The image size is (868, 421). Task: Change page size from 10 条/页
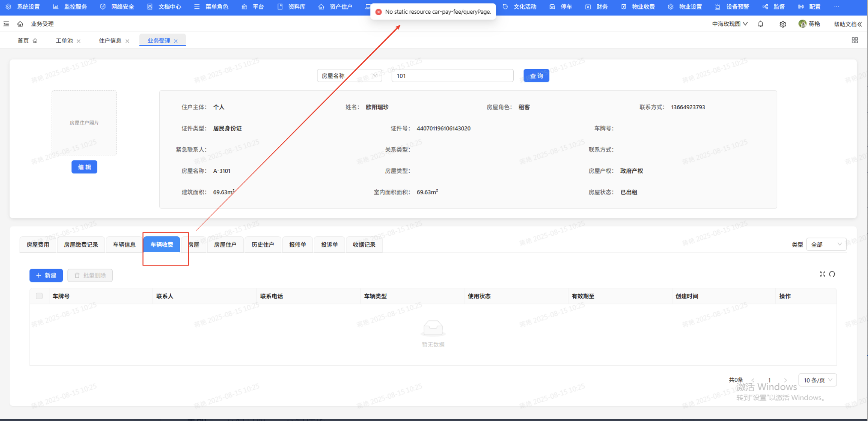(x=817, y=380)
